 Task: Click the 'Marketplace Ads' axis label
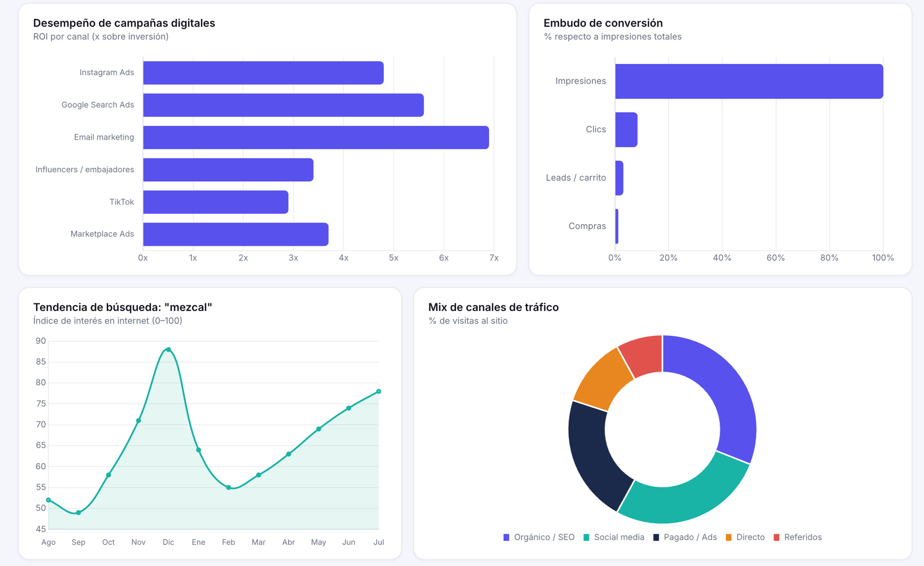coord(102,234)
